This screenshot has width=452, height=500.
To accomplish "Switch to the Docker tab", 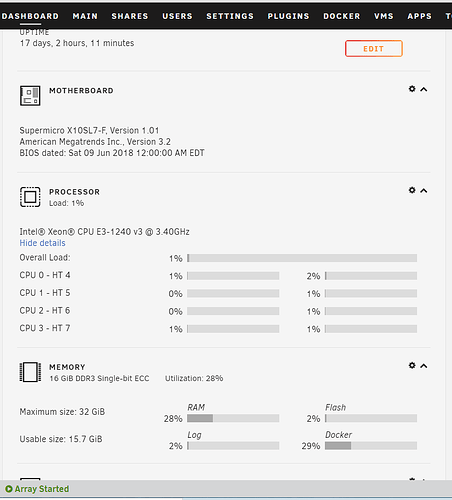I will pyautogui.click(x=342, y=16).
